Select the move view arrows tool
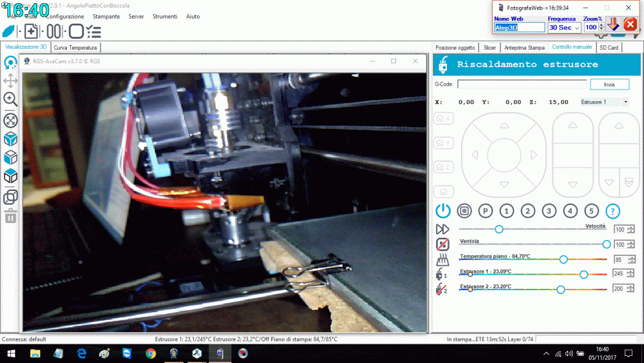This screenshot has width=644, height=363. 10,81
